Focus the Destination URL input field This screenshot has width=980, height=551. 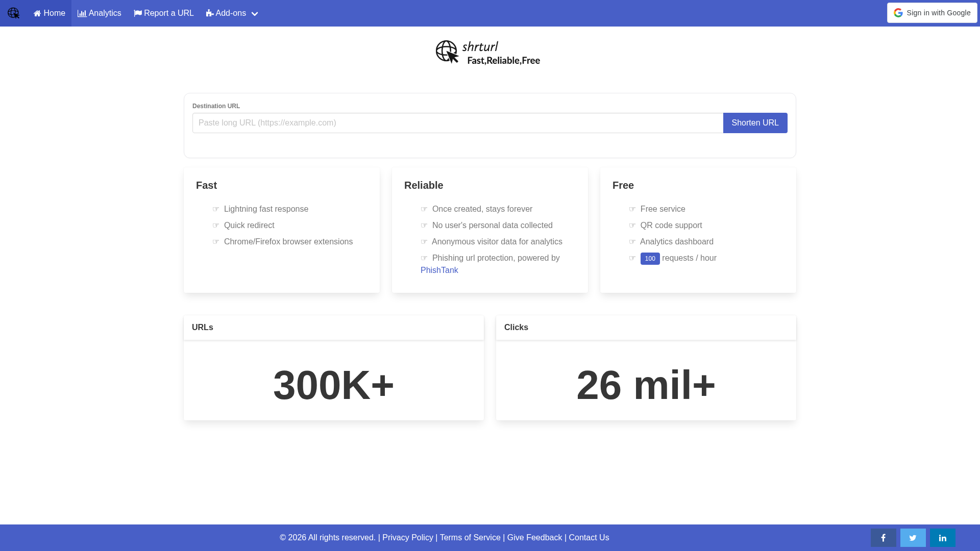pyautogui.click(x=458, y=123)
